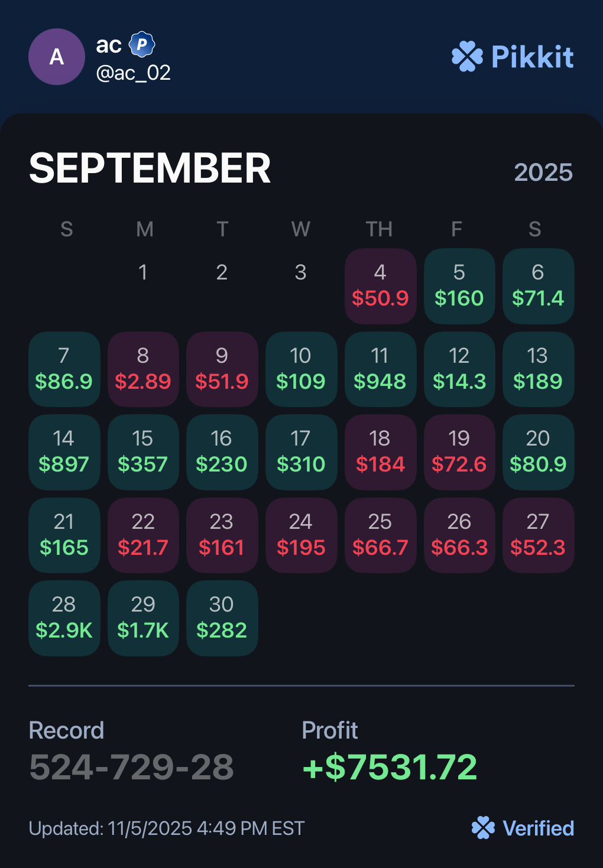The image size is (603, 868).
Task: Click the purple profile avatar circle
Action: point(57,57)
